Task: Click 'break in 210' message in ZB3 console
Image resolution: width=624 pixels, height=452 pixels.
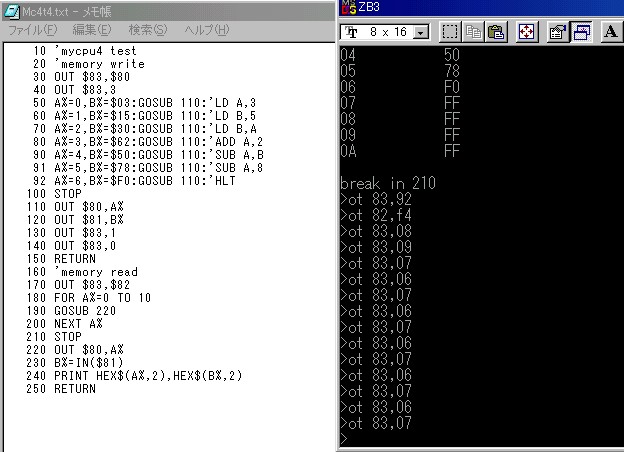Action: click(388, 183)
